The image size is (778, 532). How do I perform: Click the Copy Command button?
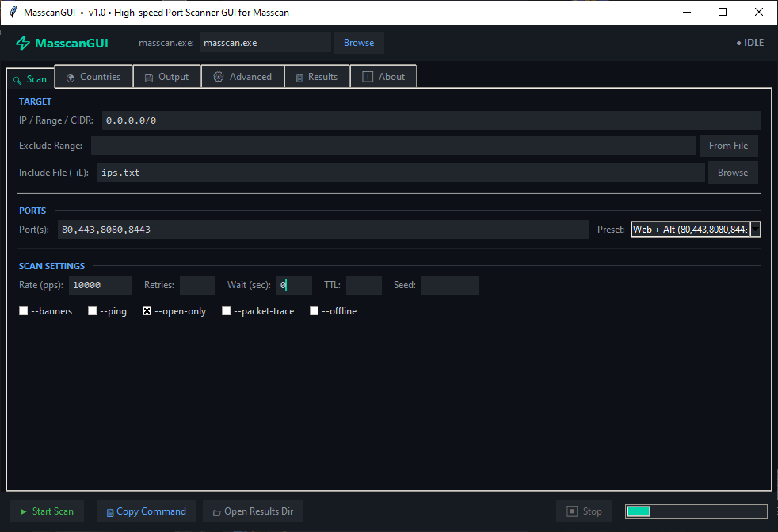[147, 511]
